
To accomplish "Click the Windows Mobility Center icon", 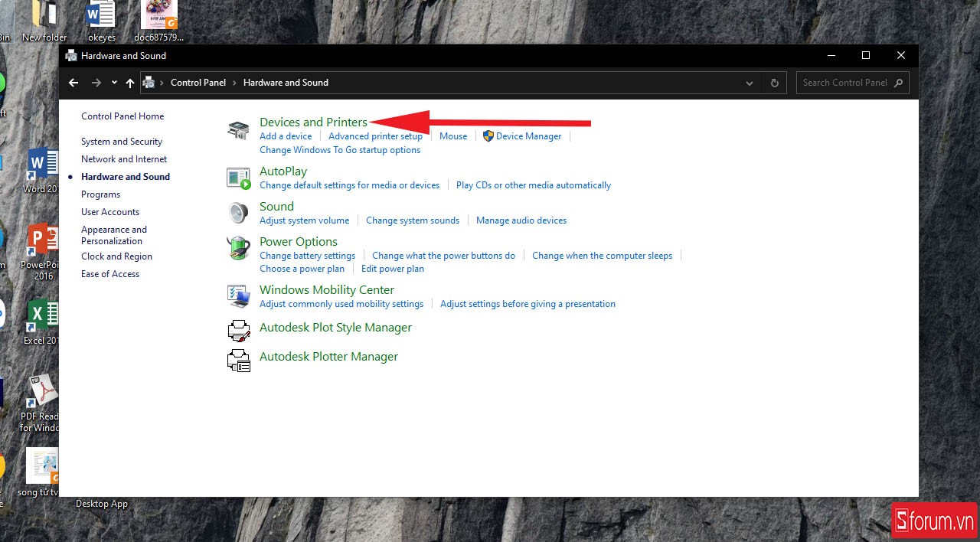I will [238, 296].
